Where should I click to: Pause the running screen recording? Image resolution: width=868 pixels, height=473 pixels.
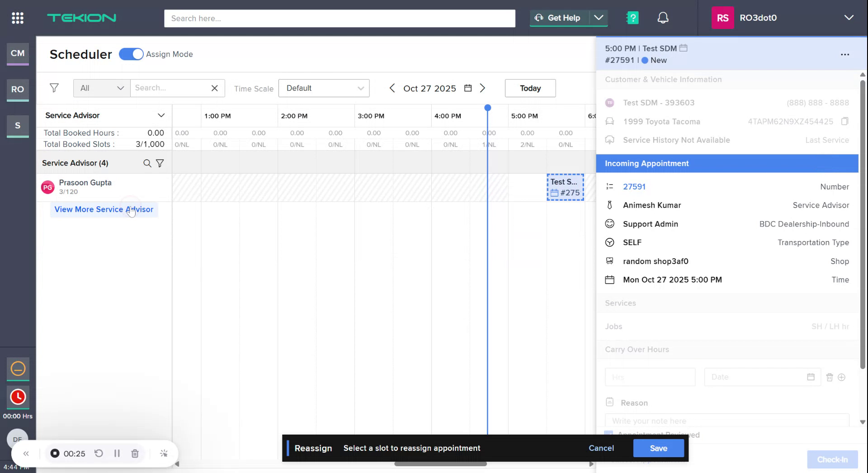117,453
